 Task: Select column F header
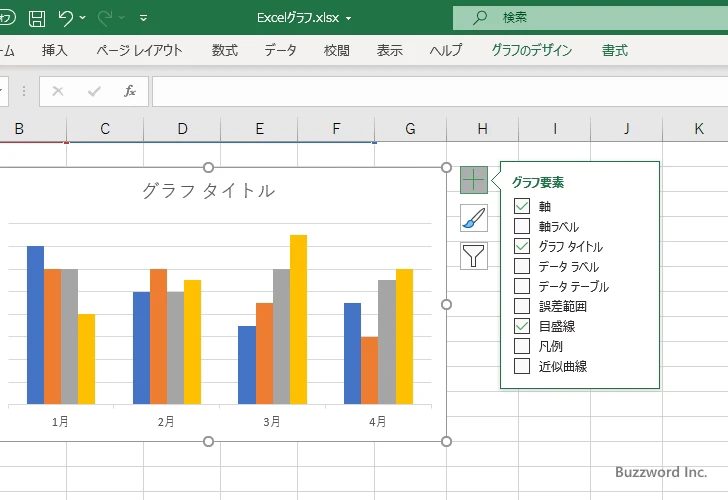click(336, 129)
